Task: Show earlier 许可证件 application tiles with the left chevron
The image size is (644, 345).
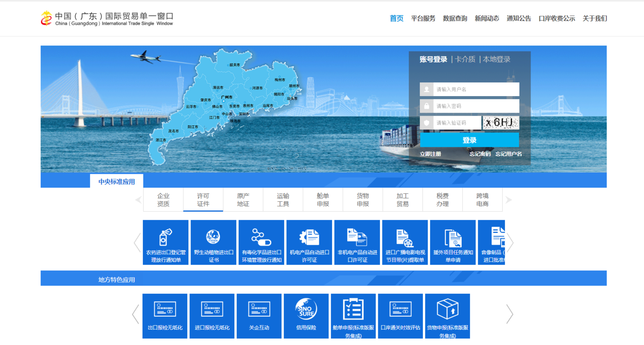Action: [x=137, y=242]
